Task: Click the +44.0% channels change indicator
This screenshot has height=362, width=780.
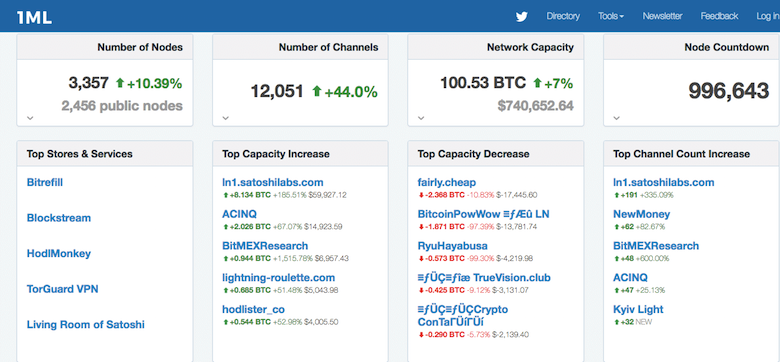Action: 344,92
